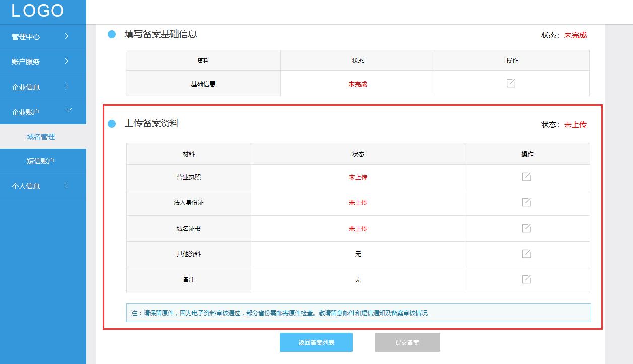The width and height of the screenshot is (633, 364).
Task: Expand the 管理中心 sidebar section
Action: (x=43, y=36)
